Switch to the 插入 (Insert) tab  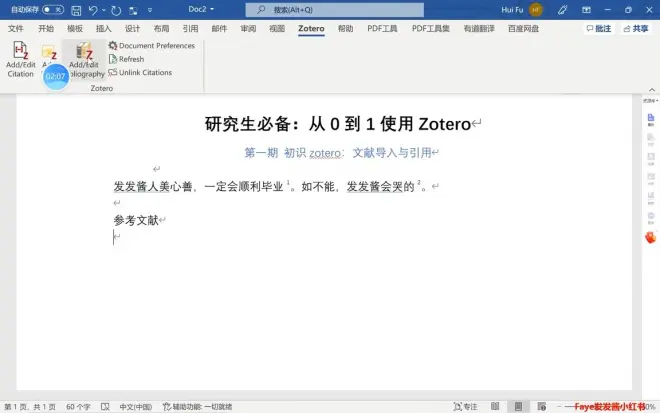click(x=104, y=29)
